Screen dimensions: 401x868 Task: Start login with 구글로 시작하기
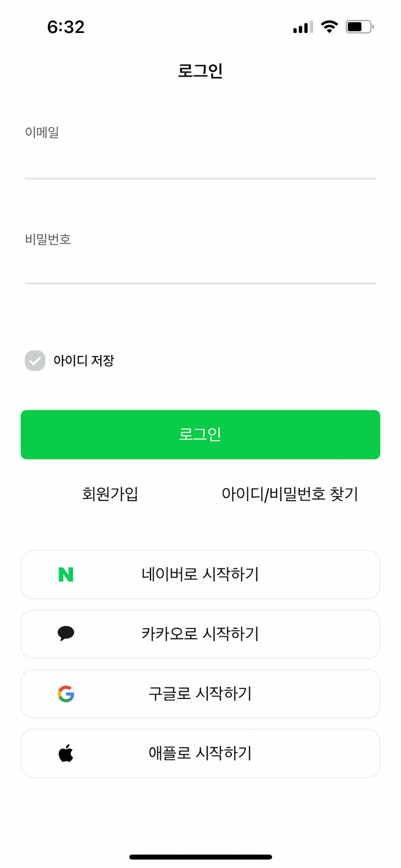[200, 693]
